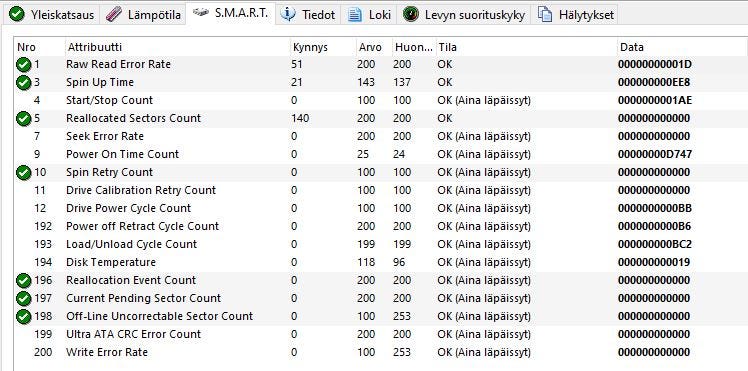The image size is (748, 371).
Task: Click data value 0000000001AE
Action: pyautogui.click(x=654, y=100)
